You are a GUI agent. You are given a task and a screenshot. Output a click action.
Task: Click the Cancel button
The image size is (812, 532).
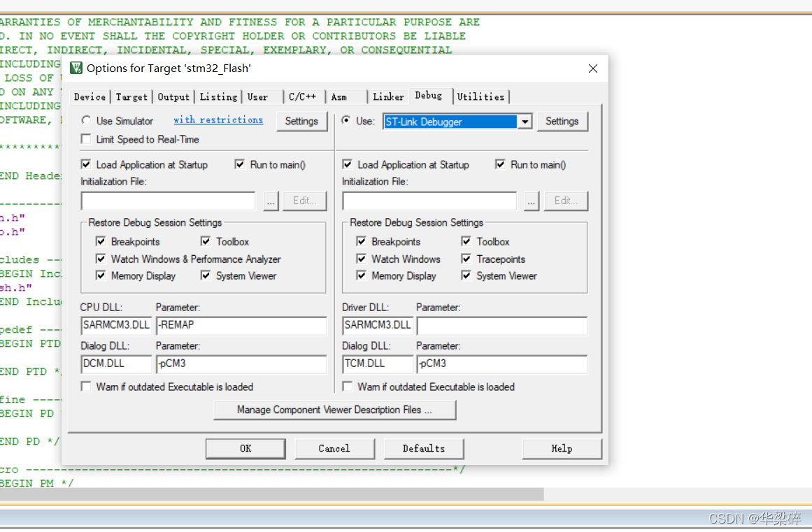pyautogui.click(x=334, y=449)
